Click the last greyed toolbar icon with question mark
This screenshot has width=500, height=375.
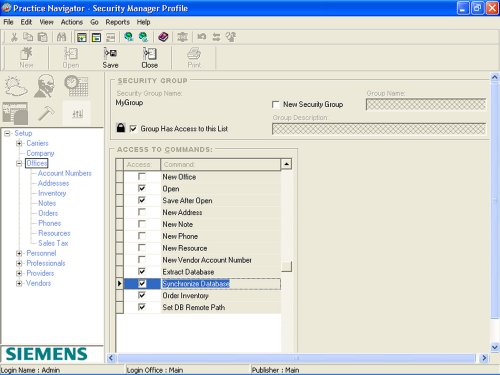tap(231, 37)
